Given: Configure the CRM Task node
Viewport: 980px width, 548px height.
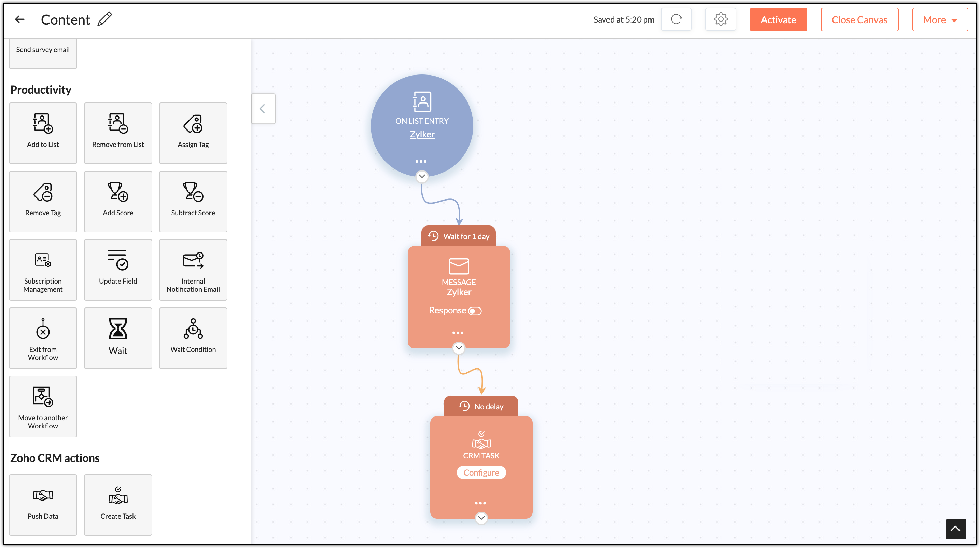Looking at the screenshot, I should click(x=481, y=472).
